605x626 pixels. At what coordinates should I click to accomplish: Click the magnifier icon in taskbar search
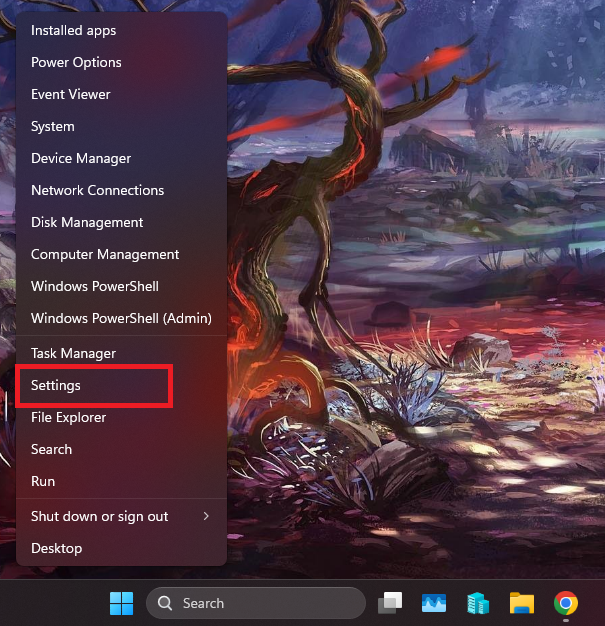click(166, 603)
